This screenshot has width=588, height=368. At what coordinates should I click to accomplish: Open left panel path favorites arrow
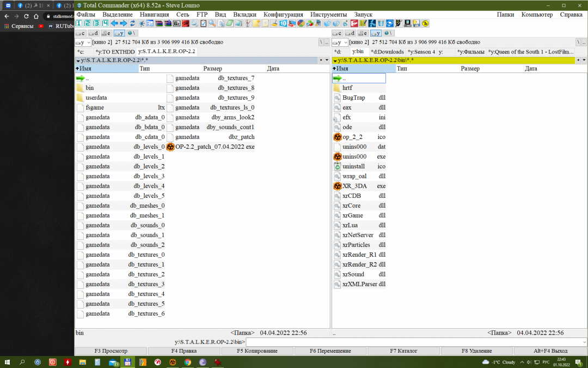click(78, 61)
